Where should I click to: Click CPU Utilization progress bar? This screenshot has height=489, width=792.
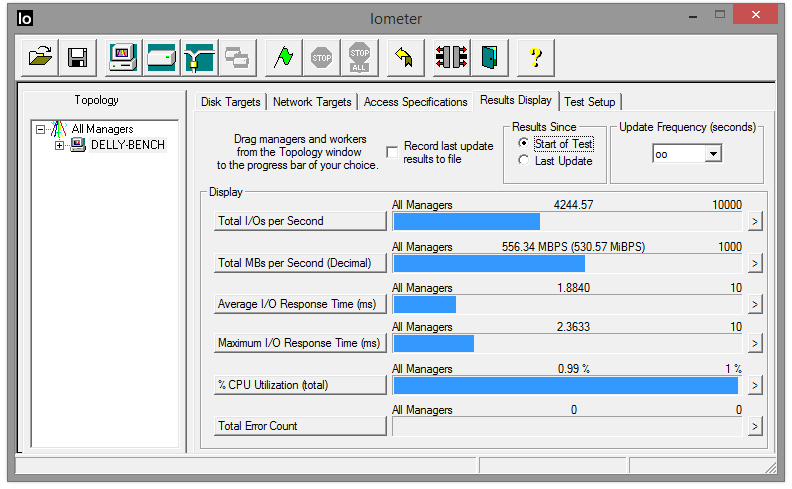pyautogui.click(x=567, y=385)
